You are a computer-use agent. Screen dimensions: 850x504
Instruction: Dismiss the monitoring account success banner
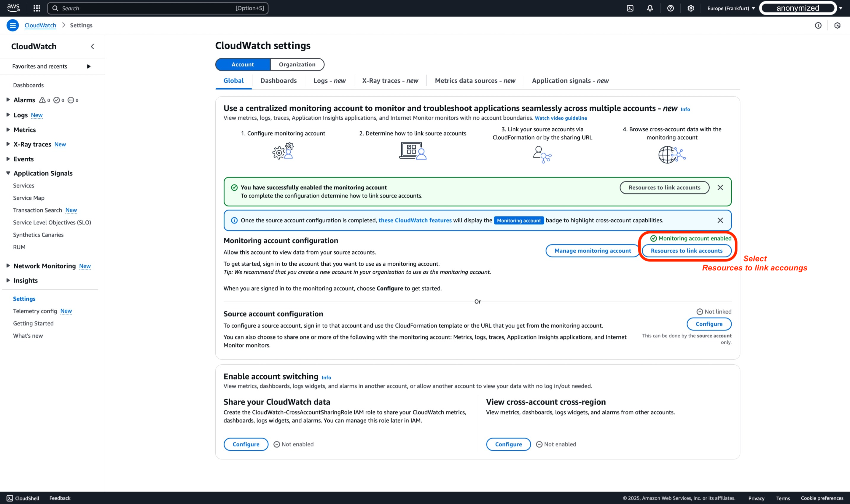[x=721, y=187]
